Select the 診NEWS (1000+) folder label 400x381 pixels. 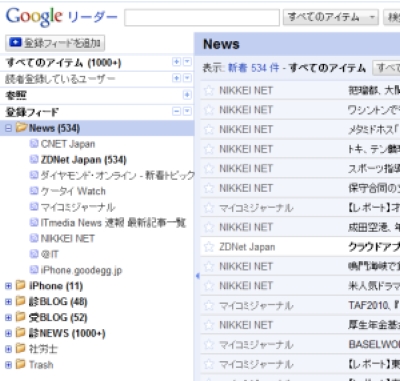tap(67, 333)
